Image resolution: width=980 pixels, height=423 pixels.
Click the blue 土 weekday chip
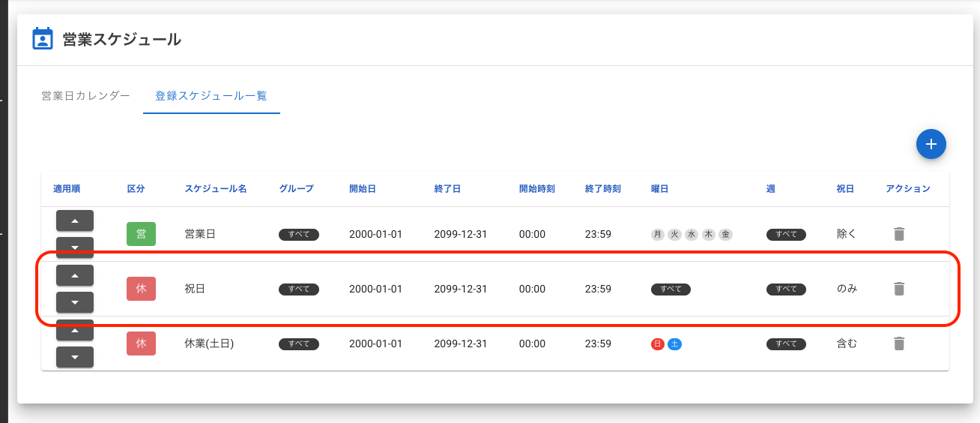coord(674,344)
